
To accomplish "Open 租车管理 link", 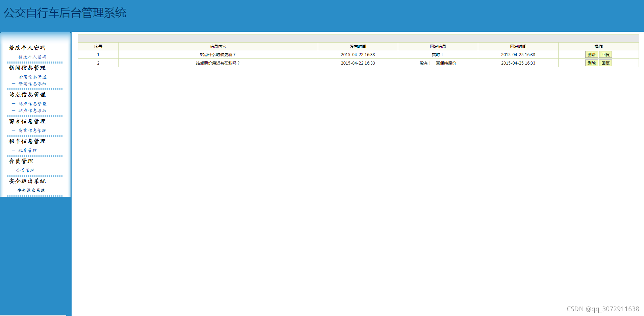I will [x=28, y=150].
